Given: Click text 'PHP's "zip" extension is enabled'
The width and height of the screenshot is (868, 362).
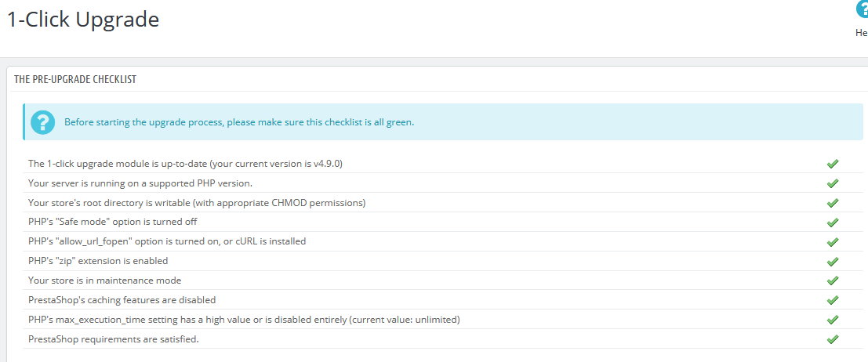Looking at the screenshot, I should (98, 260).
